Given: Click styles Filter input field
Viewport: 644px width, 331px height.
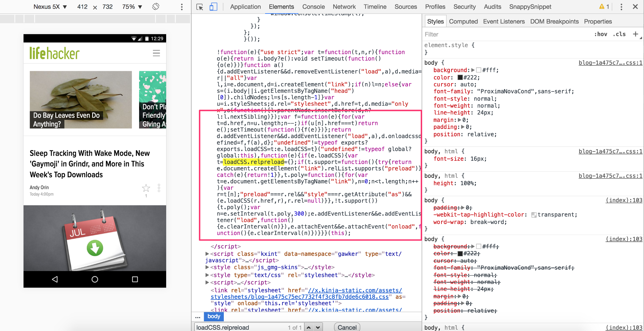Looking at the screenshot, I should pyautogui.click(x=507, y=34).
